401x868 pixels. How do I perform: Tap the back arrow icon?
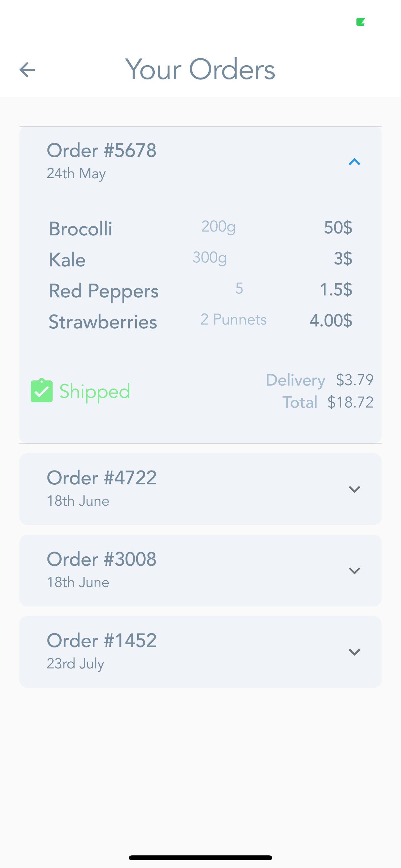(27, 70)
